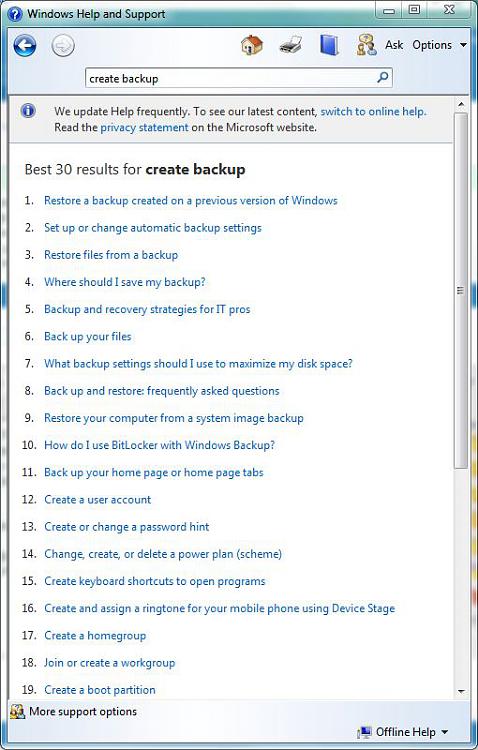Open Create a homegroup result

[x=95, y=636]
